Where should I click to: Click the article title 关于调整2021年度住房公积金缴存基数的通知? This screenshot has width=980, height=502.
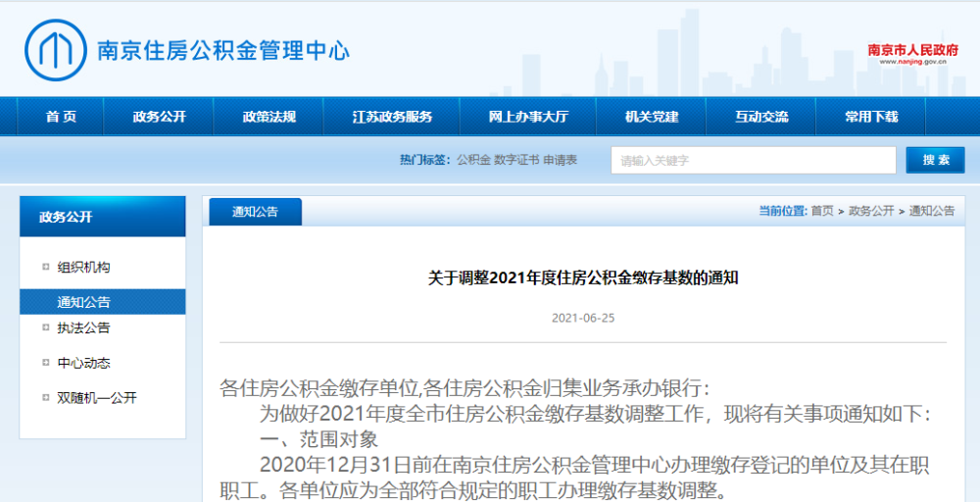(x=583, y=278)
